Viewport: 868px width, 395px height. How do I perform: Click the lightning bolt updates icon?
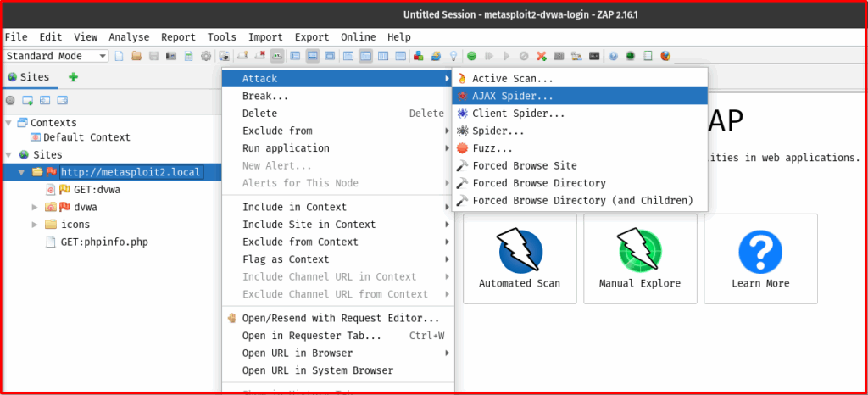pyautogui.click(x=436, y=56)
